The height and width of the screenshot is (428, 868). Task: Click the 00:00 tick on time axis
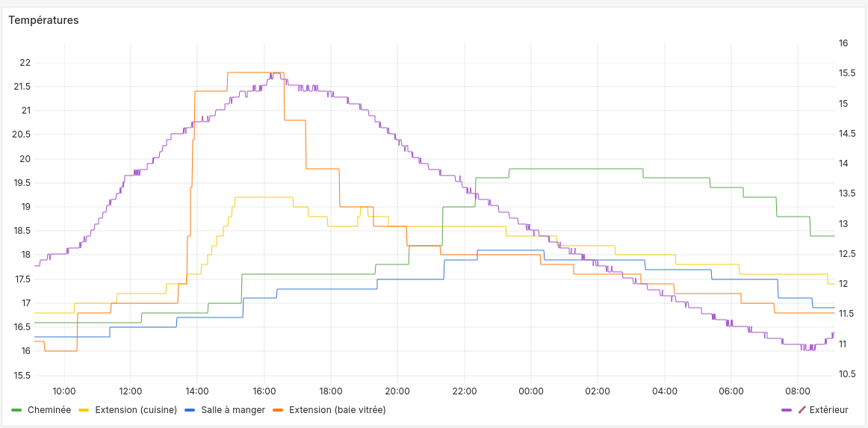(530, 391)
